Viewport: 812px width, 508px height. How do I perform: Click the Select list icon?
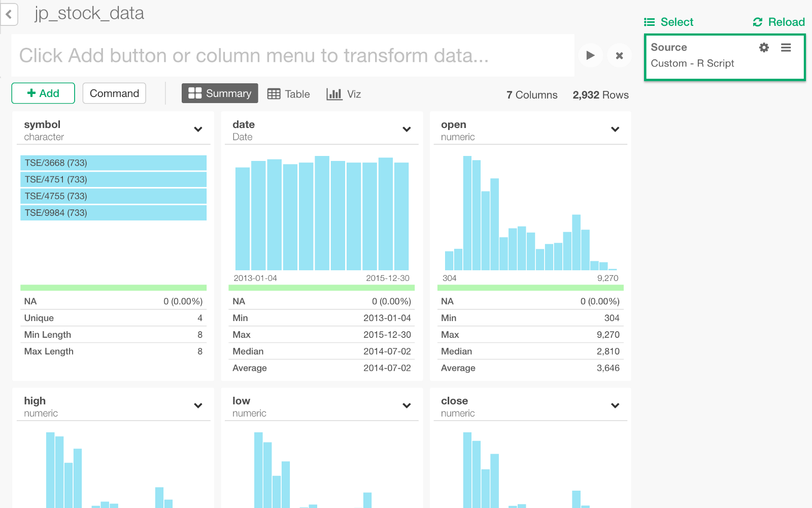(649, 22)
